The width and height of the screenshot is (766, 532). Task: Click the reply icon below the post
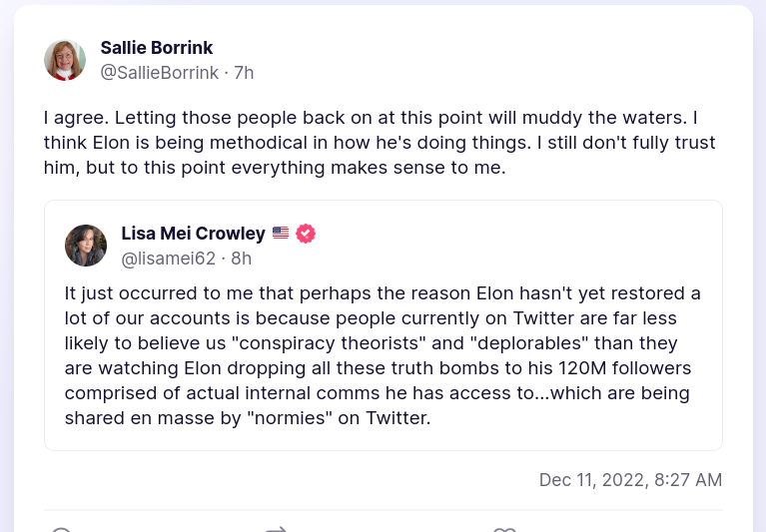[60, 529]
